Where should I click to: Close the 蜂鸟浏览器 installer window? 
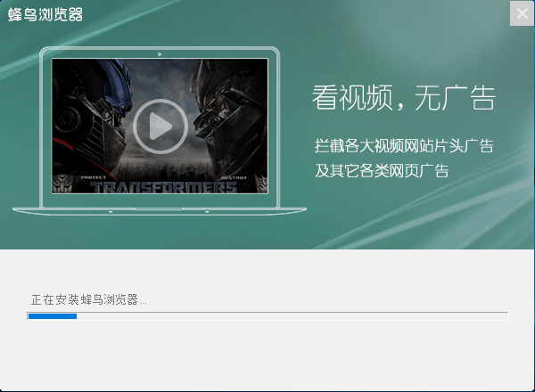[522, 14]
